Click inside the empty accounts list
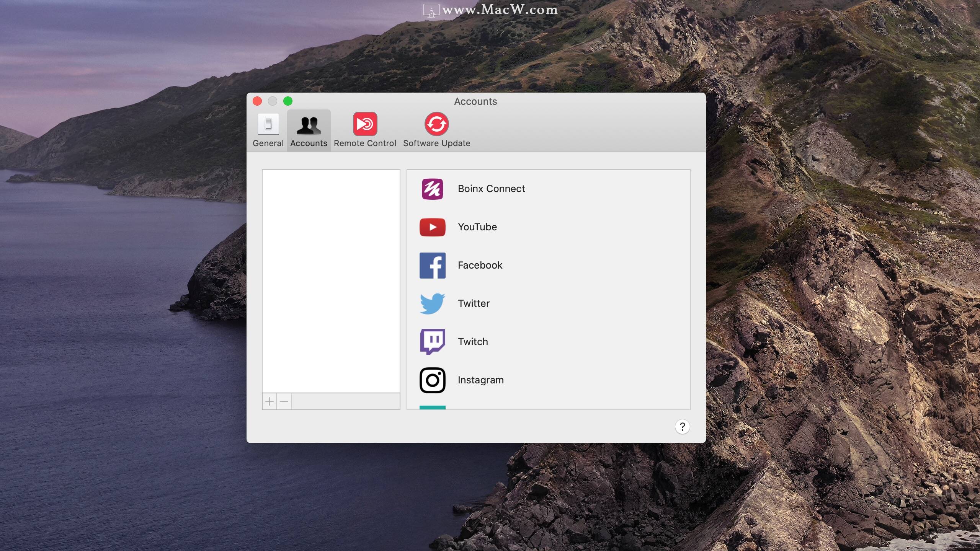This screenshot has height=551, width=980. (331, 281)
